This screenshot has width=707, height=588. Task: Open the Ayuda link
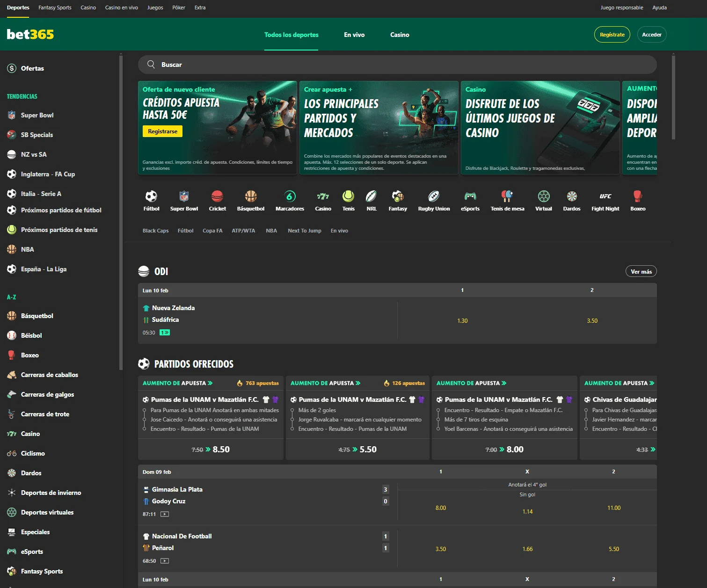pos(660,7)
